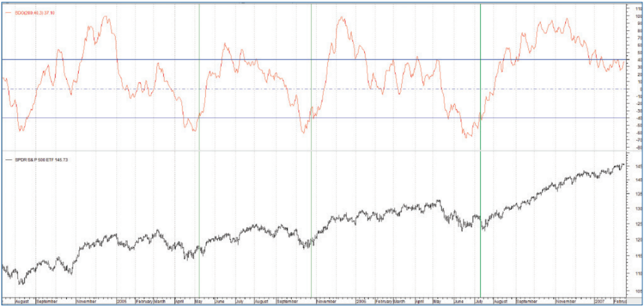
Task: Click the 2005 year label on time axis
Action: click(x=124, y=302)
